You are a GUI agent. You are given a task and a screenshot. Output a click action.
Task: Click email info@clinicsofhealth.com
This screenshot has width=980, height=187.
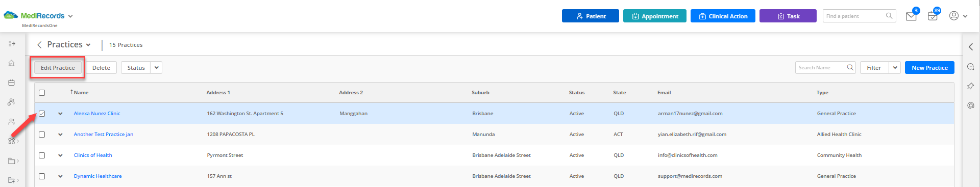688,155
